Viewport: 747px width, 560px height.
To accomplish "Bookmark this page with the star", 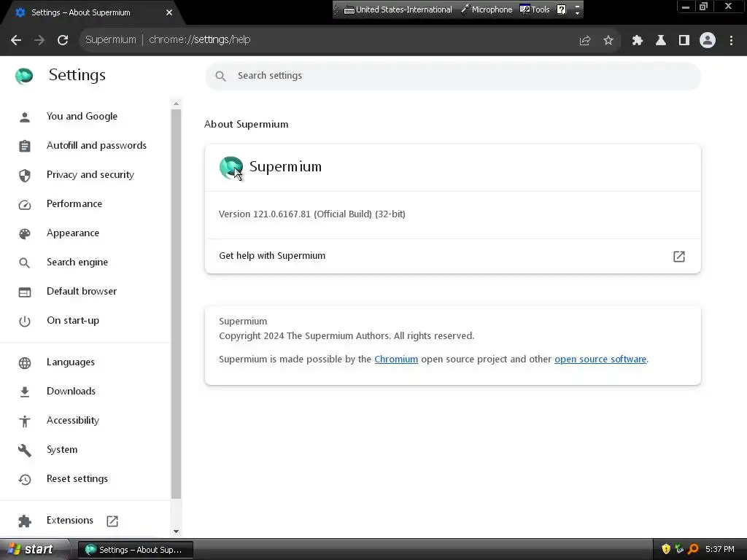I will pos(608,41).
